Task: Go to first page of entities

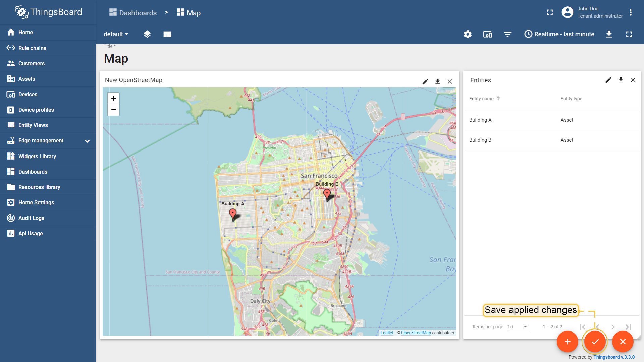Action: (x=582, y=327)
